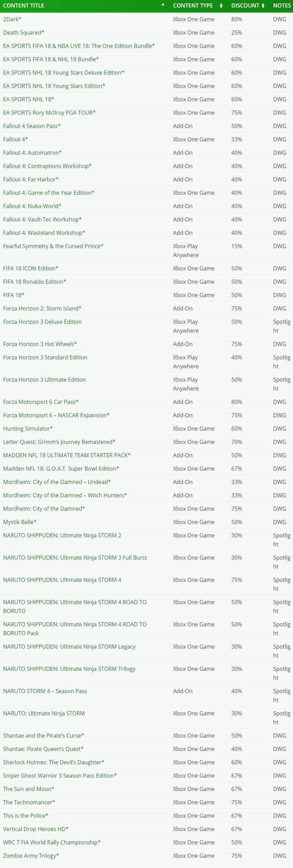This screenshot has height=868, width=293.
Task: Open Forza Horizon 3 Deluxe Edition link
Action: tap(42, 322)
